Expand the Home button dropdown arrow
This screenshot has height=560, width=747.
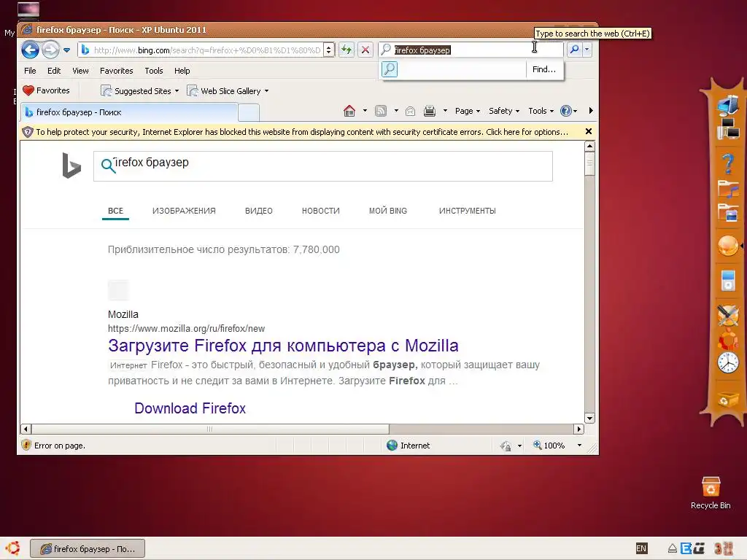point(365,111)
